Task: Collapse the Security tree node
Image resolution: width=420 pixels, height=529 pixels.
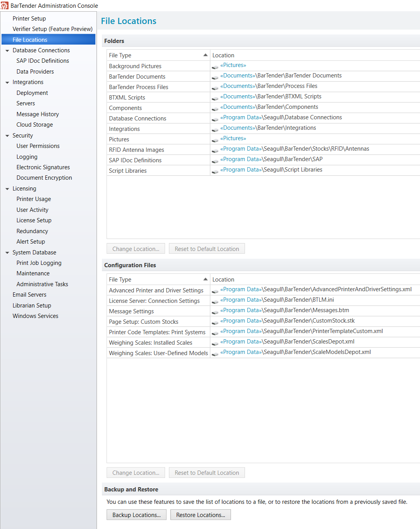Action: click(7, 136)
